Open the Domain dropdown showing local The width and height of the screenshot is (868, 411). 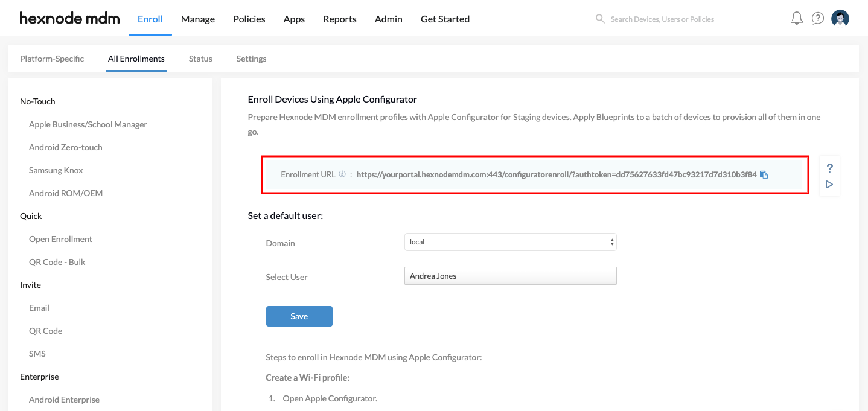510,242
